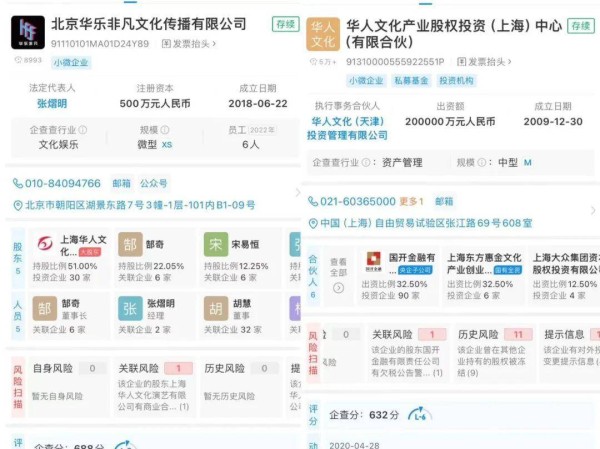The image size is (600, 449).
Task: Open 发票抬头 for 华人文化产业股权投资
Action: (484, 62)
